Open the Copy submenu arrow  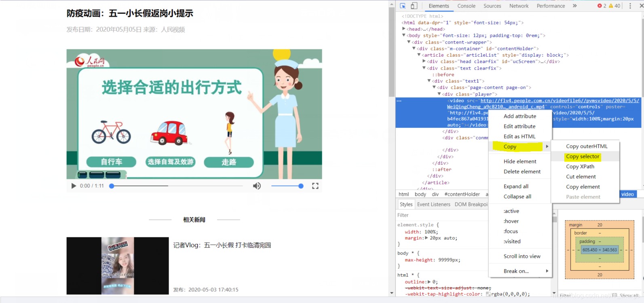pos(547,146)
